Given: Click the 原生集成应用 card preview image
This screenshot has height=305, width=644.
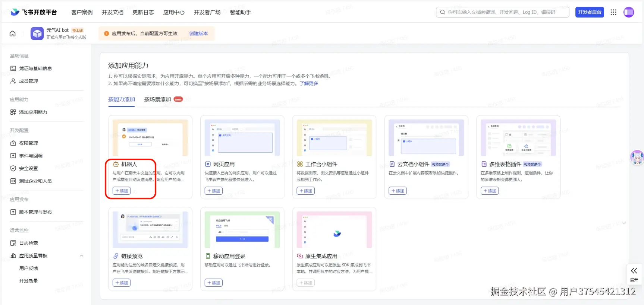Looking at the screenshot, I should pyautogui.click(x=334, y=230).
